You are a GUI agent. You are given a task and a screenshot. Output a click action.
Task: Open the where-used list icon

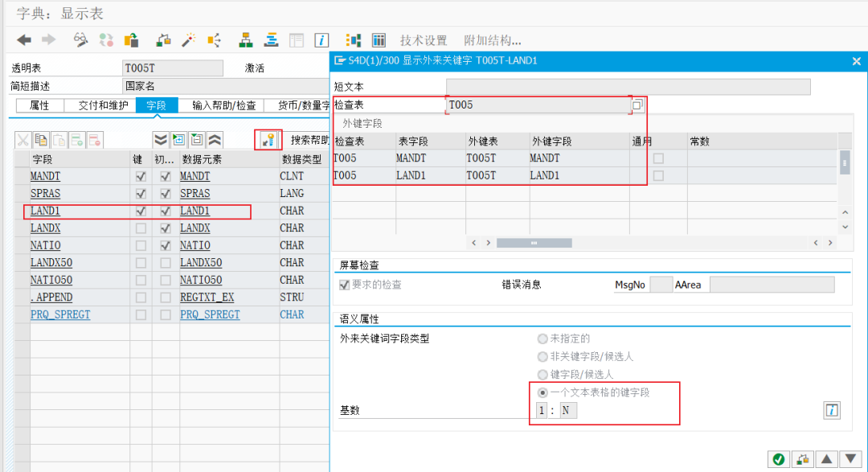214,40
